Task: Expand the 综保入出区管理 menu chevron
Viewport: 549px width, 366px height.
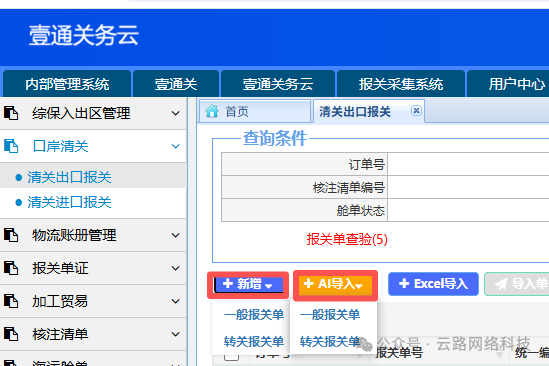Action: 176,113
